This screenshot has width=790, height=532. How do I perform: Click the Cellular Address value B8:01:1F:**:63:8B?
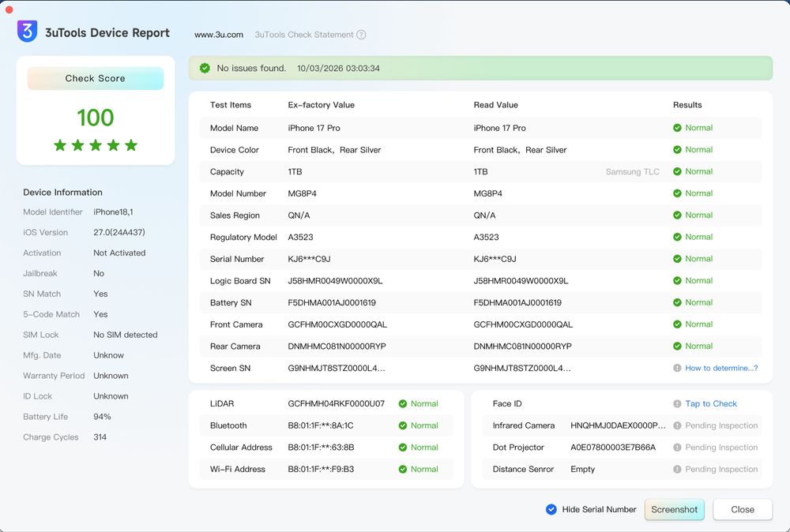point(321,448)
